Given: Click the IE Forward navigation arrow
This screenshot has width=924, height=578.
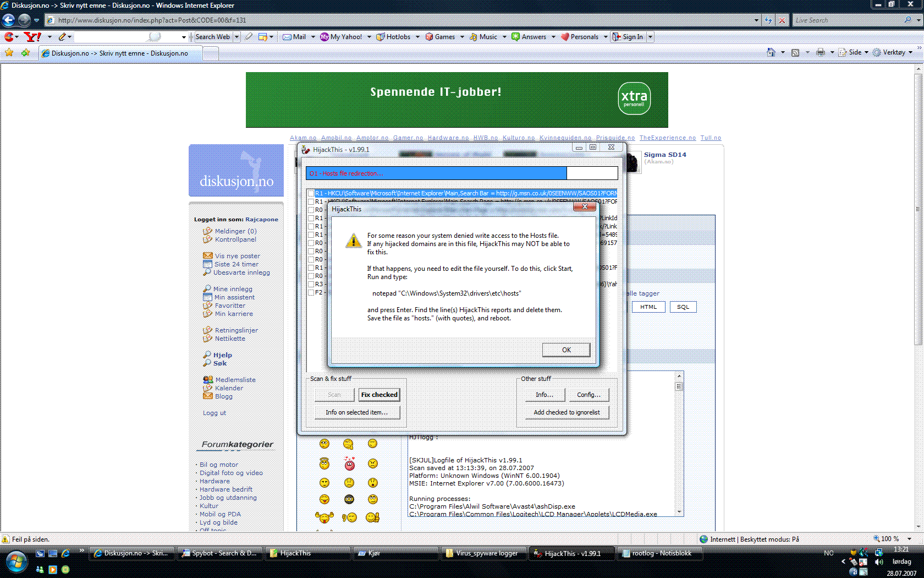Looking at the screenshot, I should pyautogui.click(x=24, y=20).
